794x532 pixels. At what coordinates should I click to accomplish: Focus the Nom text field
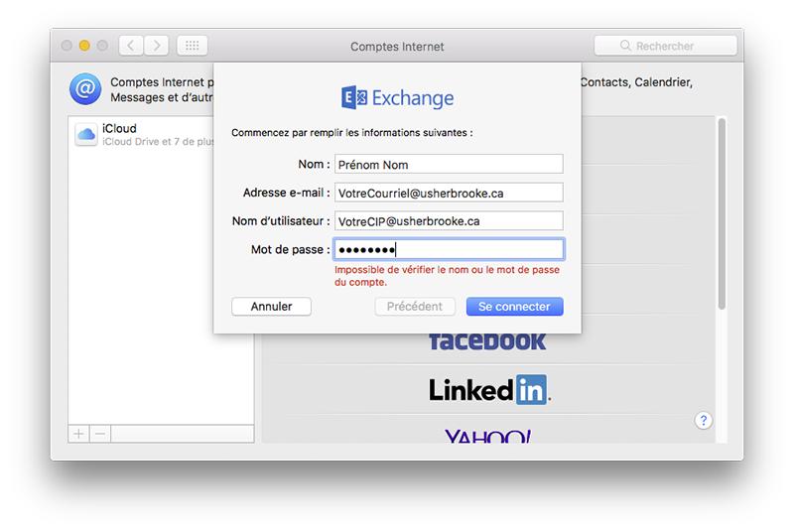click(448, 165)
